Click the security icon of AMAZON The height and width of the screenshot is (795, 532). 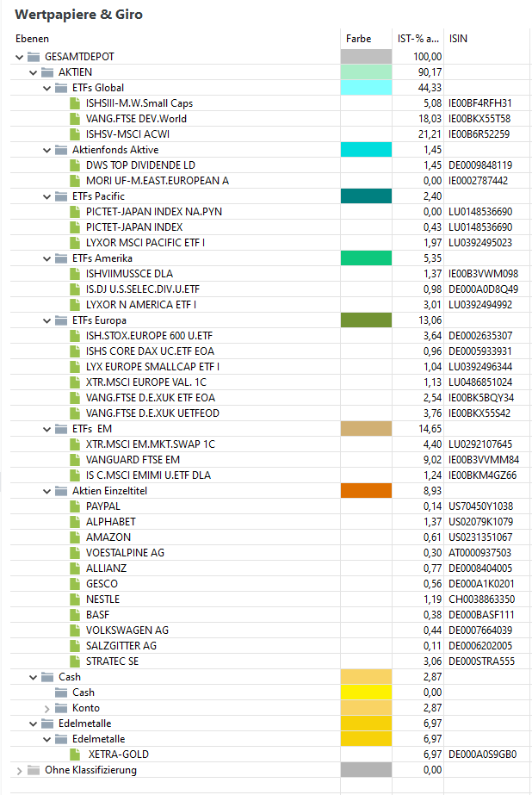[x=75, y=537]
